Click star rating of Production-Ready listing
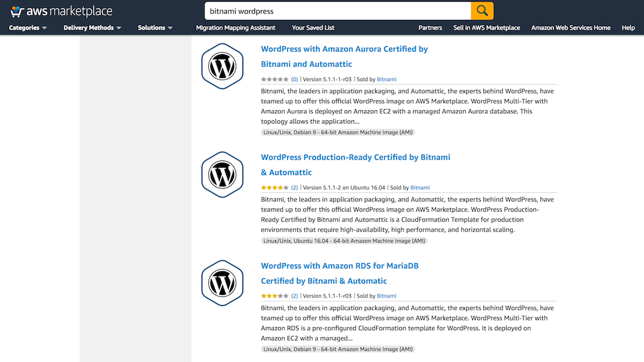Image resolution: width=644 pixels, height=362 pixels. [275, 188]
